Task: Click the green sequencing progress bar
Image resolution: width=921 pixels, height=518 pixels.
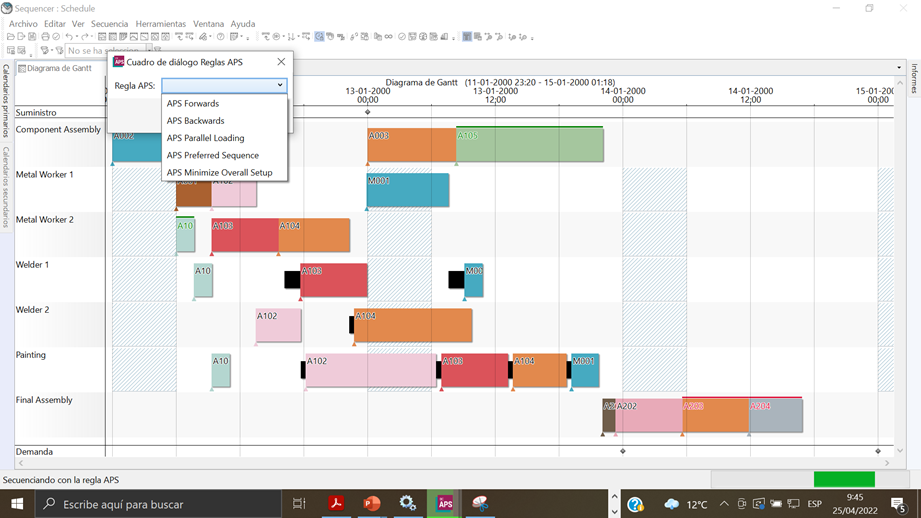Action: pos(844,479)
